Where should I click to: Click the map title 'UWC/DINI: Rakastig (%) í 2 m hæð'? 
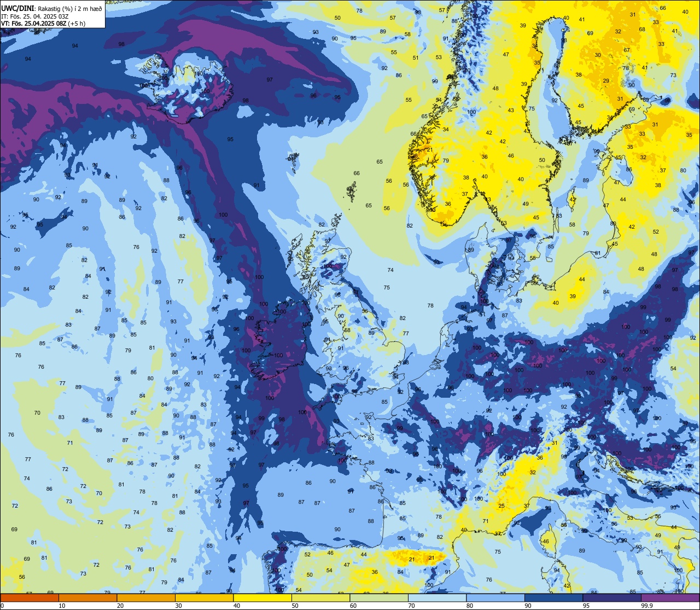(x=51, y=8)
